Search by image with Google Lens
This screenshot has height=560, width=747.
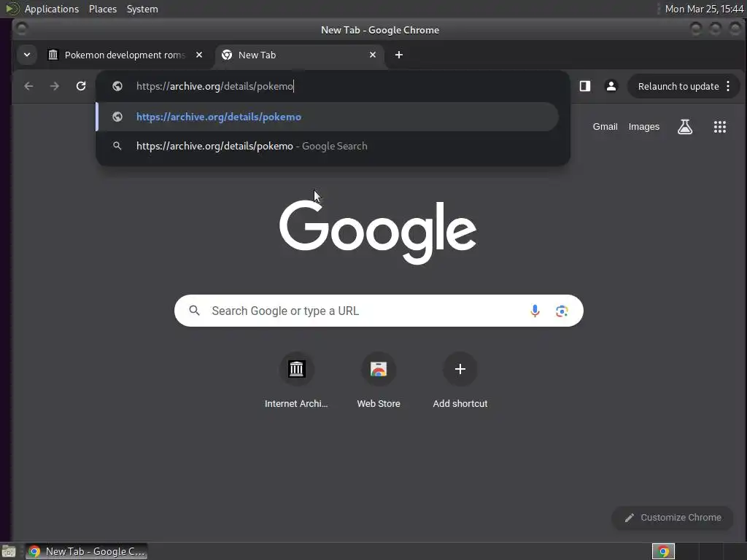click(x=562, y=311)
